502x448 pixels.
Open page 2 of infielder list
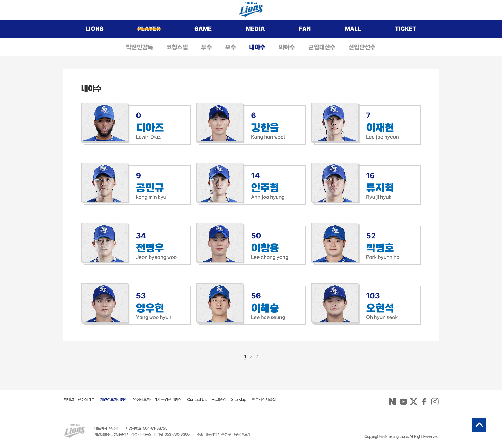[251, 357]
